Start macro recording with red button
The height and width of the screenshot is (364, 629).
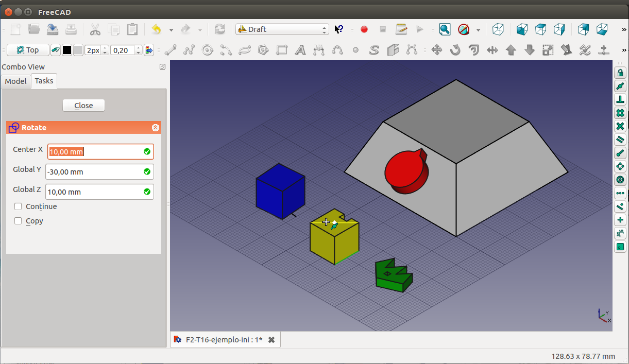364,29
